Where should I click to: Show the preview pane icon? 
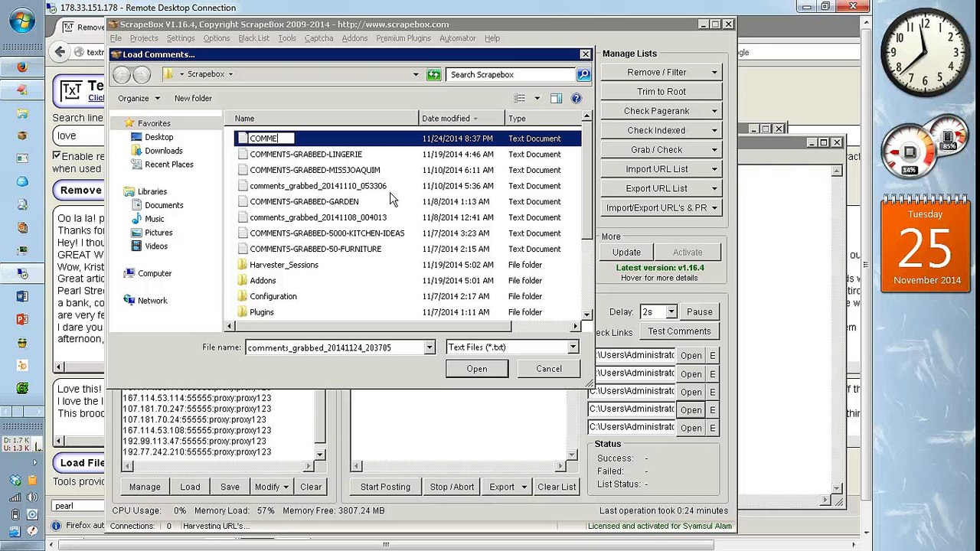tap(556, 98)
